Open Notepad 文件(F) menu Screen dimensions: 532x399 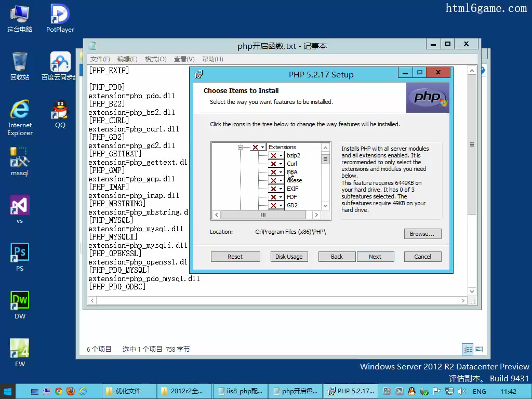(x=100, y=59)
